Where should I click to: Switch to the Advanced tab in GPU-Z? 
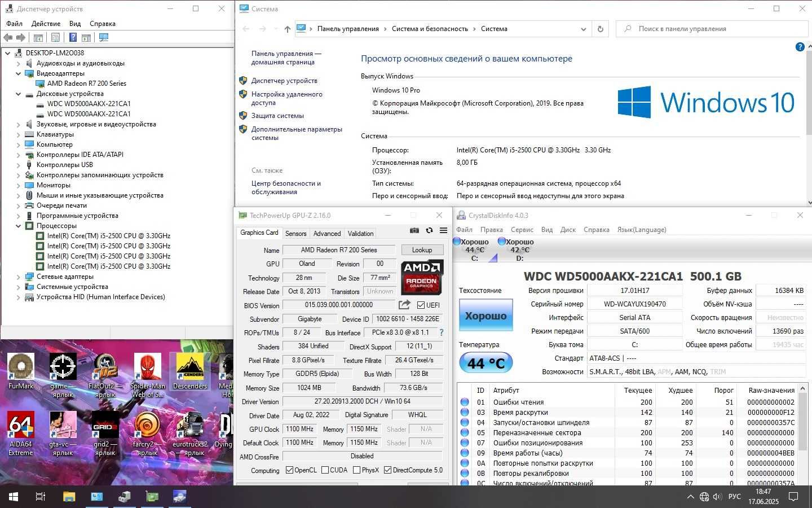tap(327, 233)
